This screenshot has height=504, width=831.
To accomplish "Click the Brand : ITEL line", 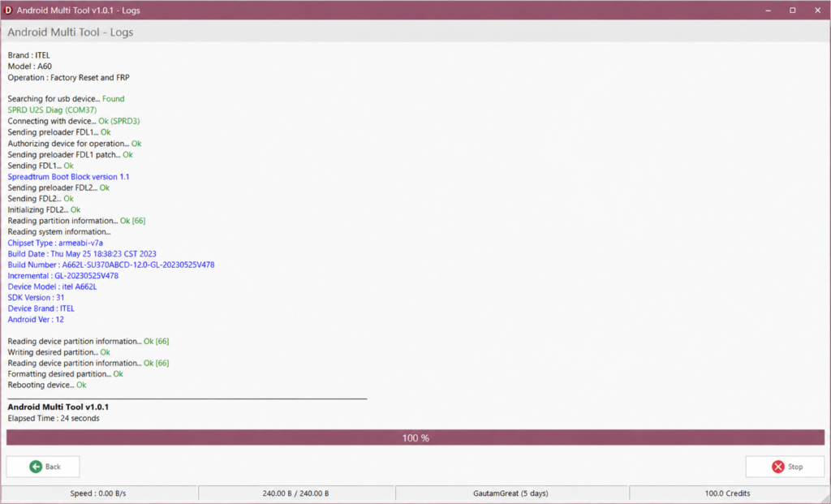I will (x=29, y=55).
